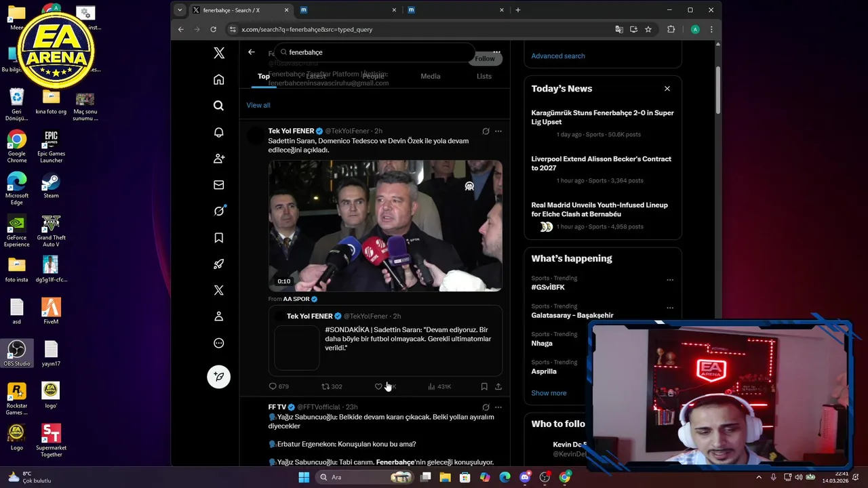Switch to the Media tab
868x488 pixels.
click(430, 76)
